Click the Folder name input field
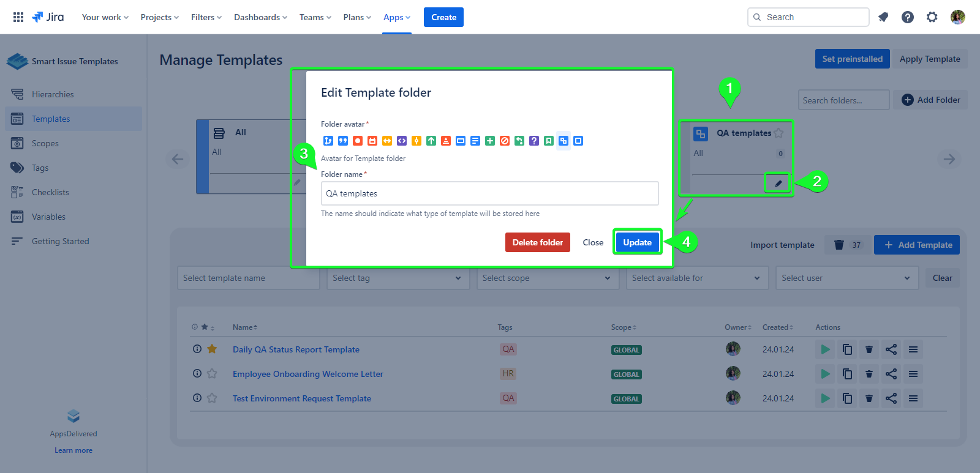This screenshot has width=980, height=473. pos(489,193)
